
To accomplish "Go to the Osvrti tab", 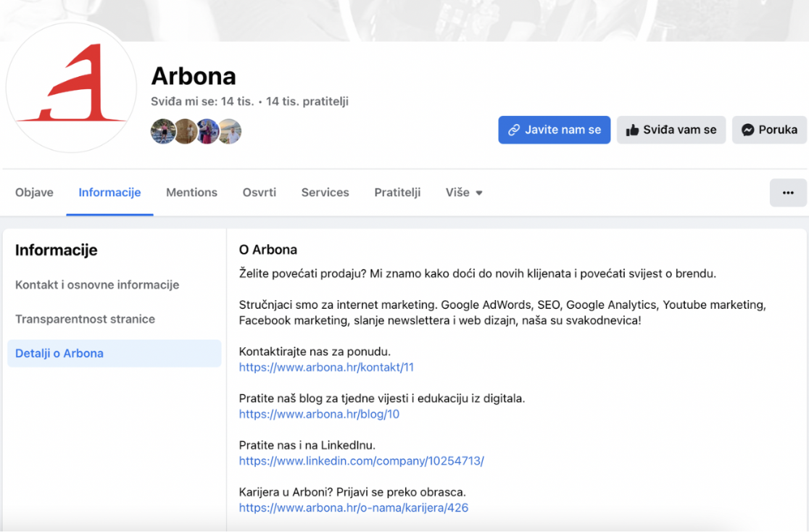I will pyautogui.click(x=259, y=193).
